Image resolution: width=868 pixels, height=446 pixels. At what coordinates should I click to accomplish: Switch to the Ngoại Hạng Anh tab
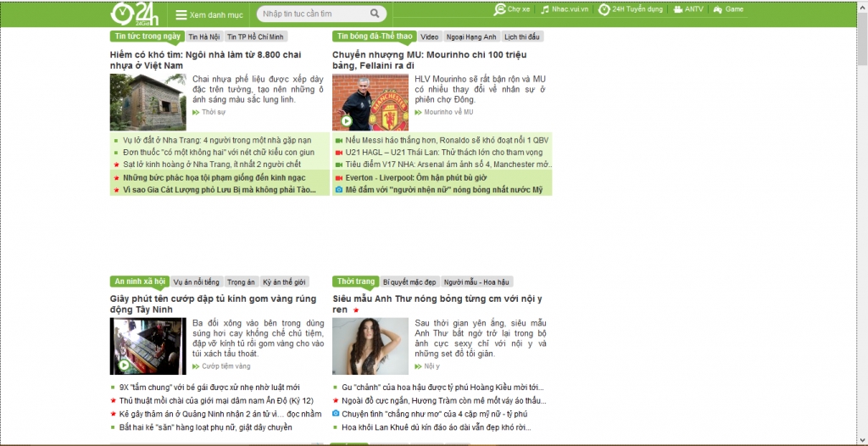tap(471, 37)
